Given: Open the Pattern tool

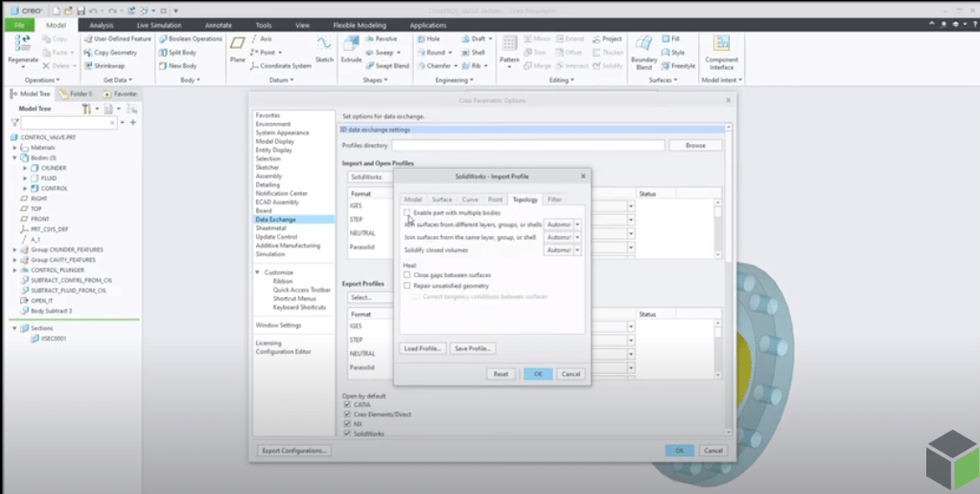Looking at the screenshot, I should click(x=508, y=49).
